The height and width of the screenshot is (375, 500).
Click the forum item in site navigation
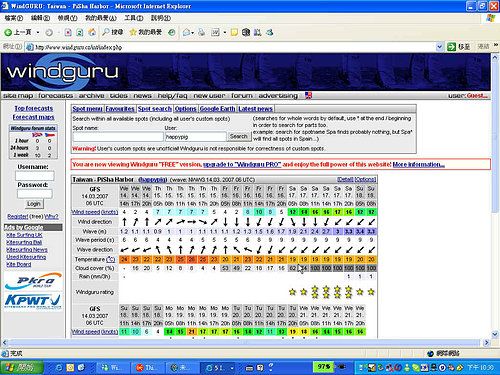click(242, 96)
